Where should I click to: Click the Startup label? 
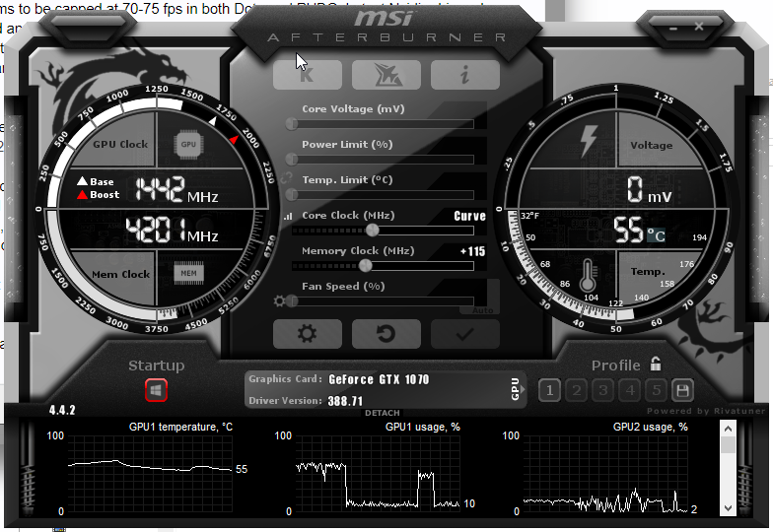[x=156, y=366]
